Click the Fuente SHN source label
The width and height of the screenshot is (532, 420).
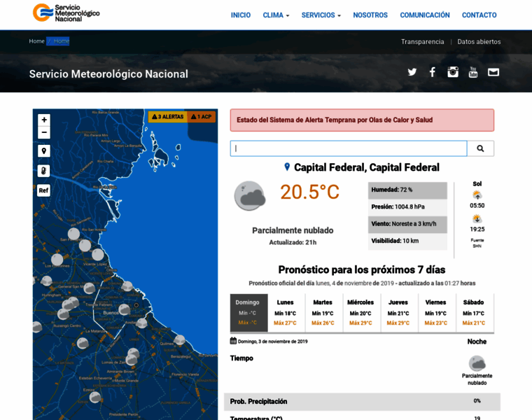point(477,243)
